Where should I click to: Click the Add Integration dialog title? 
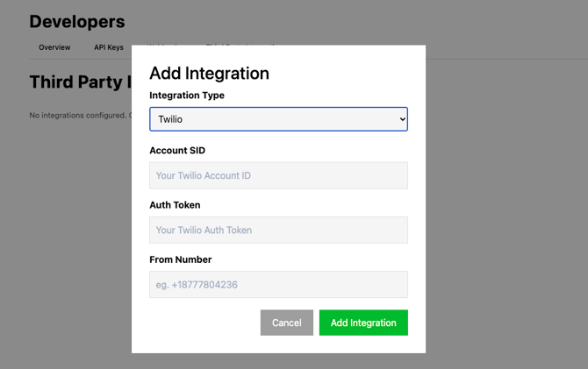pyautogui.click(x=209, y=74)
